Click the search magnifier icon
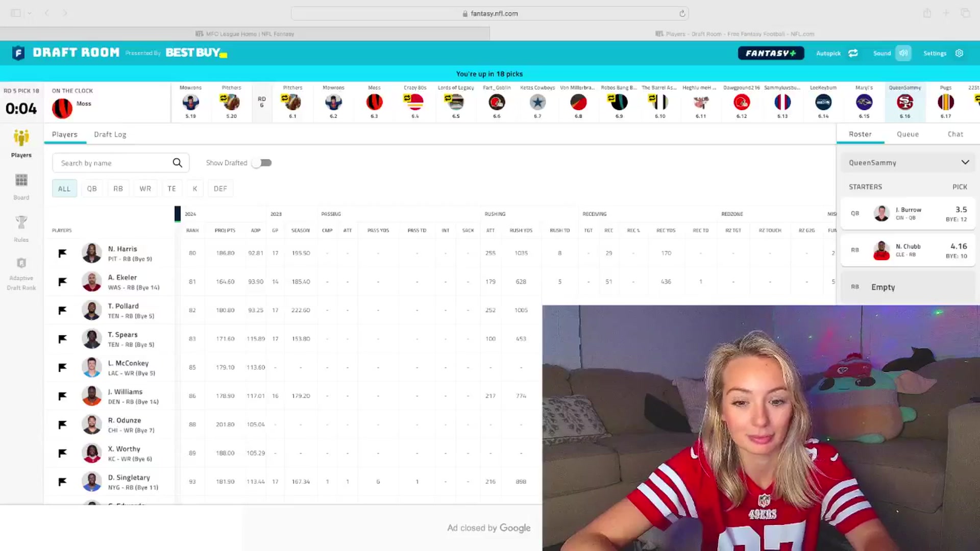This screenshot has height=551, width=980. [x=177, y=163]
